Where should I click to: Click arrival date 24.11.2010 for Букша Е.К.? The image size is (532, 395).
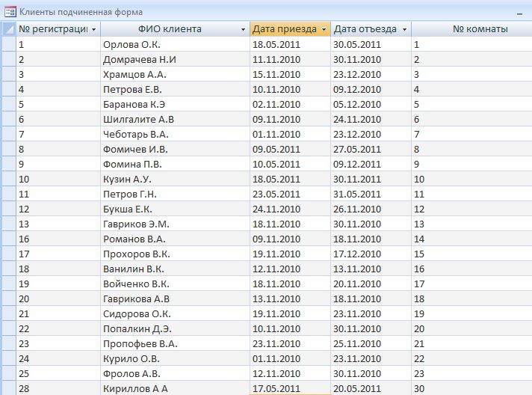tap(290, 209)
